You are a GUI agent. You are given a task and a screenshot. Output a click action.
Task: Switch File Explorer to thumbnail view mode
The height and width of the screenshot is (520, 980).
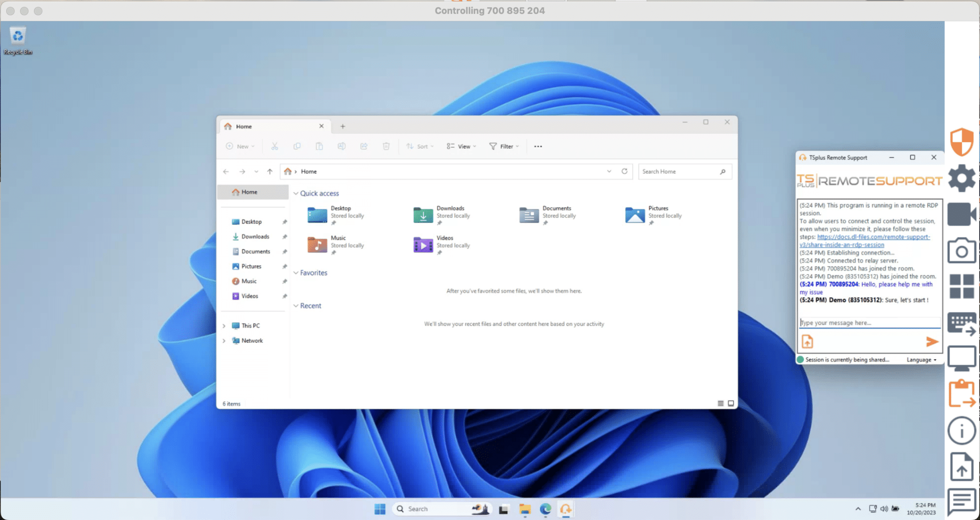point(731,403)
